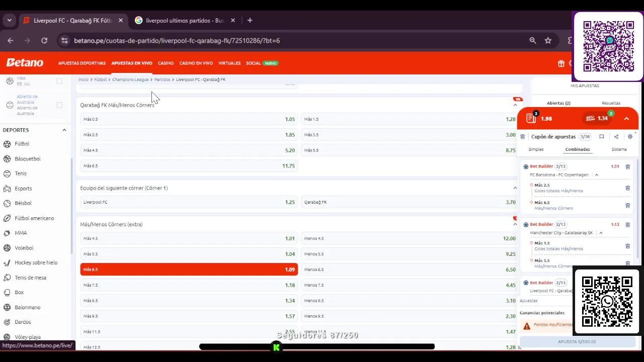Show Abiertas (2) bets tab
This screenshot has width=644, height=362.
click(x=558, y=103)
